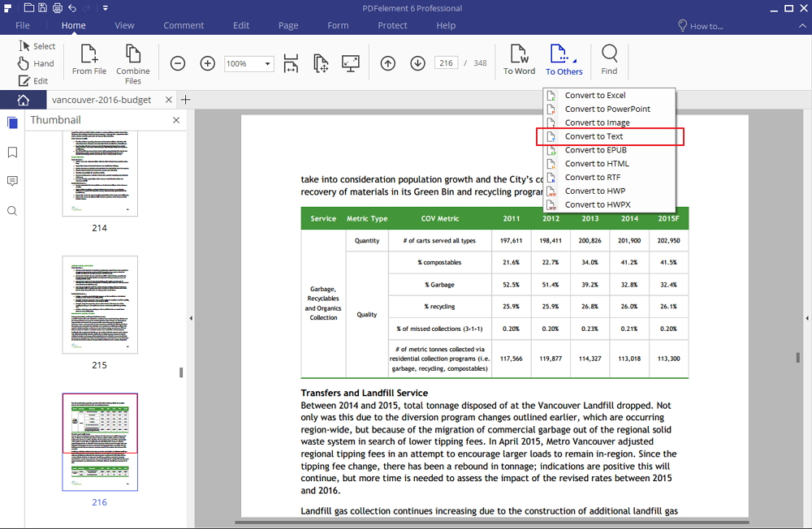
Task: Switch to the Protect ribbon tab
Action: click(x=392, y=25)
